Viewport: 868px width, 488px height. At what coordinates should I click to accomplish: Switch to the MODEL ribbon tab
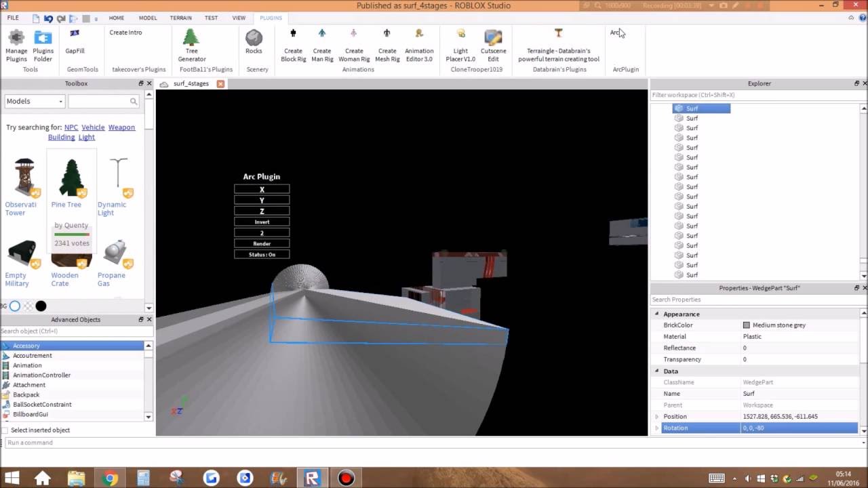(148, 18)
